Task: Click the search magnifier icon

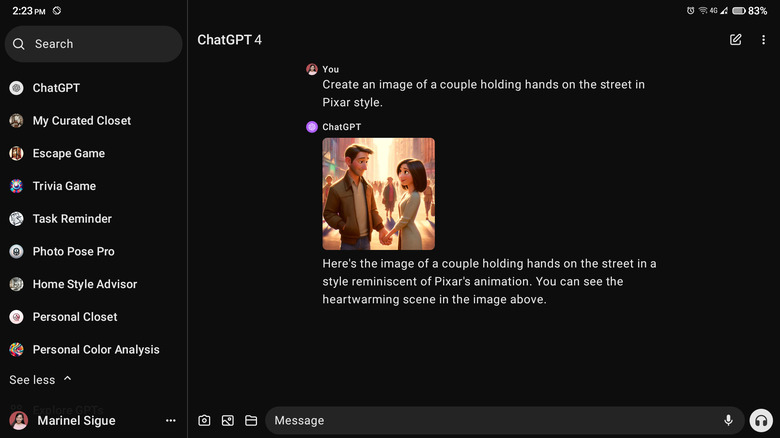Action: [19, 44]
